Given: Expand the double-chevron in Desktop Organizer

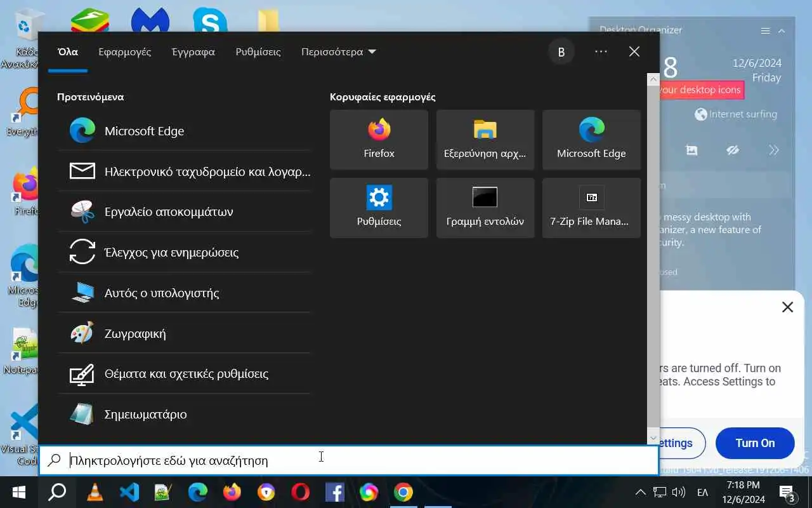Looking at the screenshot, I should point(774,150).
